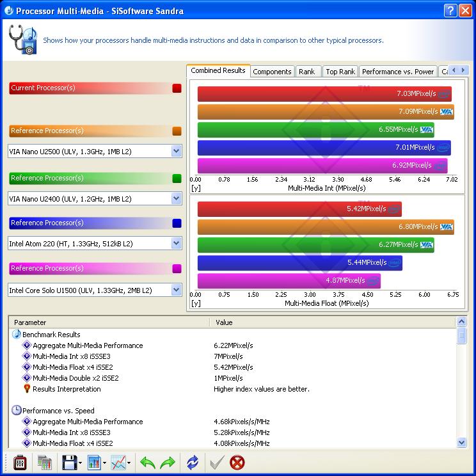
Task: Toggle the magenta Reference Processor checkbox
Action: (x=177, y=269)
